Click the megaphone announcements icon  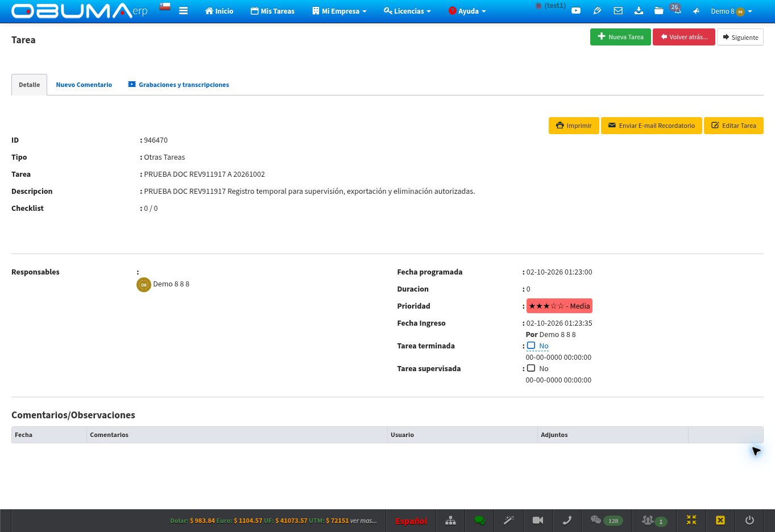click(x=696, y=11)
